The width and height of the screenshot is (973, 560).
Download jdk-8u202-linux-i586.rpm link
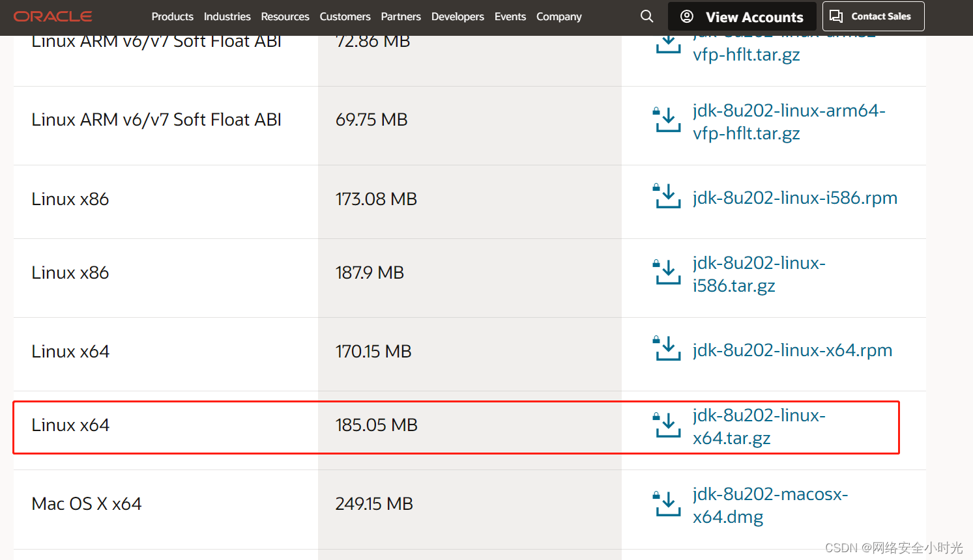pyautogui.click(x=795, y=198)
